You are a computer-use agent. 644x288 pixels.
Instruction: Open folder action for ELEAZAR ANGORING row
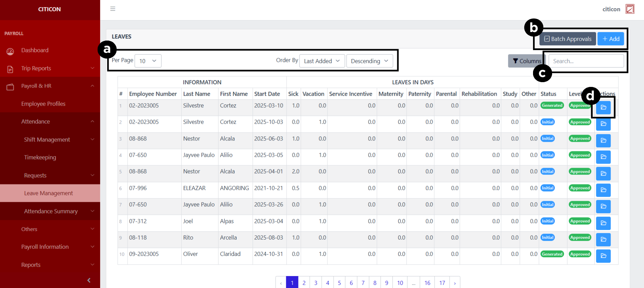pos(603,190)
